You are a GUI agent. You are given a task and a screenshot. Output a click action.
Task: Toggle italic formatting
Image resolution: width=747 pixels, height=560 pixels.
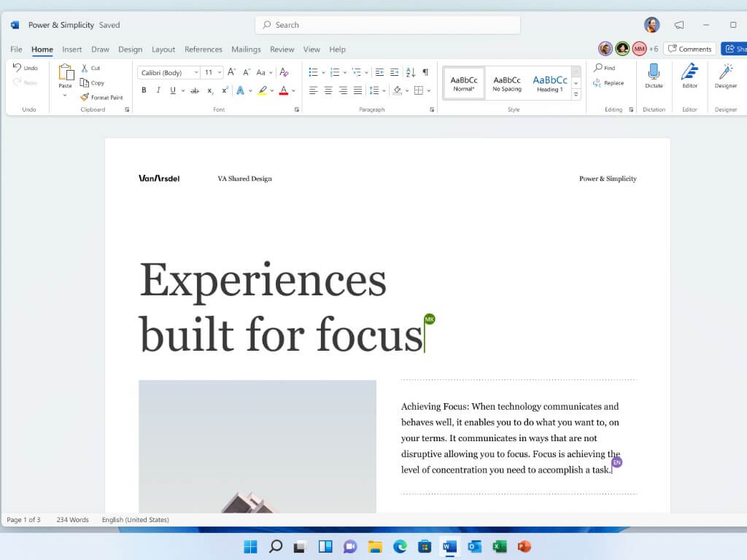click(x=158, y=90)
